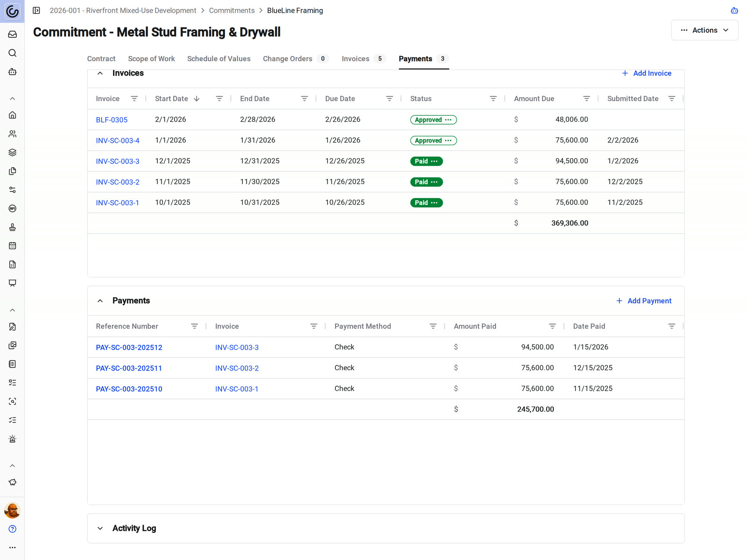Viewport: 747px width, 560px height.
Task: Click the Add Invoice button
Action: (x=647, y=73)
